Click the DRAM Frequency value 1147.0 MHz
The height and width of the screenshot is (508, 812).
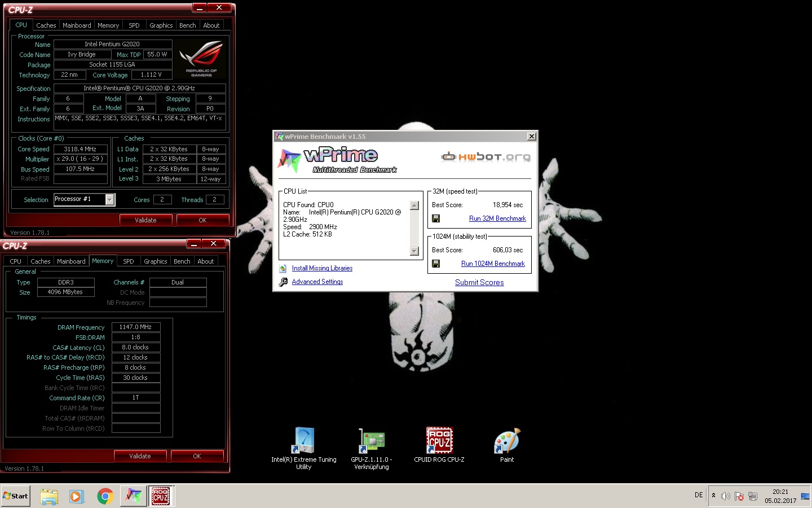point(135,327)
